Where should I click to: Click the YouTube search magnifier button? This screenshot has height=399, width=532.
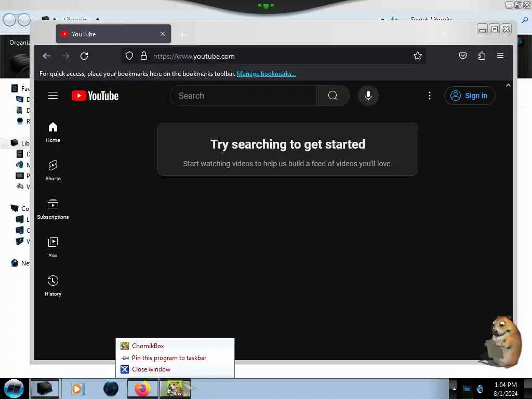pos(333,96)
